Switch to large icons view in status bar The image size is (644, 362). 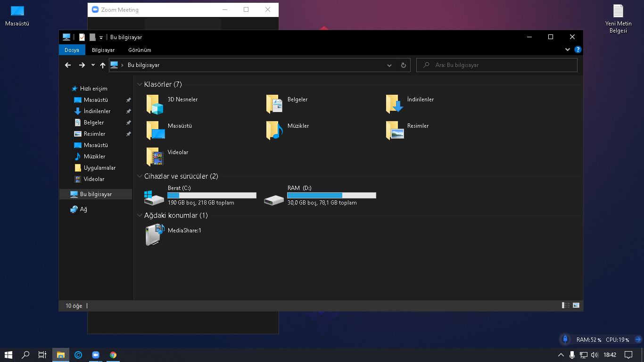[576, 305]
